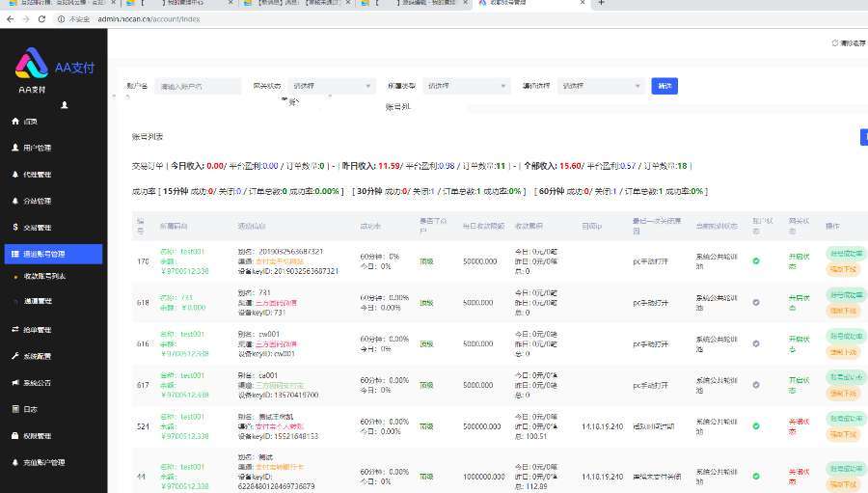Open 交易管理 with the dollar icon

click(37, 228)
